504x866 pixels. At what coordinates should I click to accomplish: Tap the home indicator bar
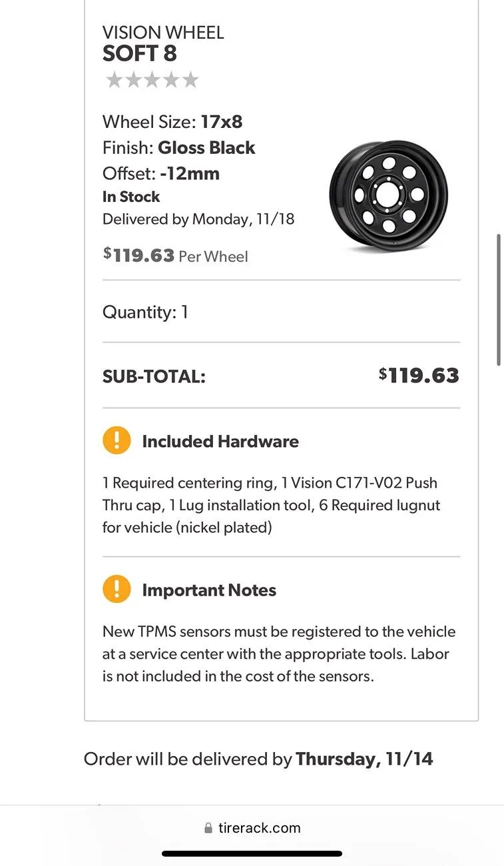click(252, 853)
